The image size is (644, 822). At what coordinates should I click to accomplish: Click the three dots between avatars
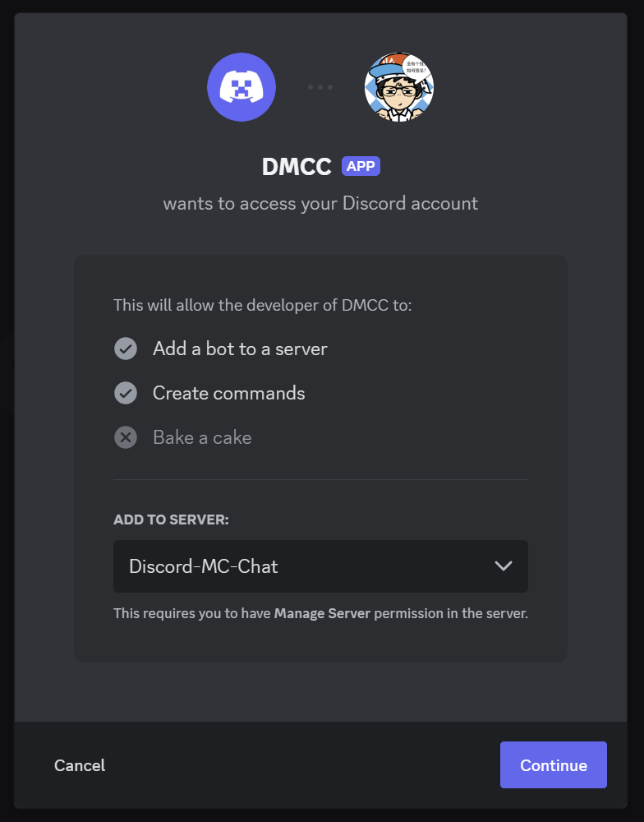pos(320,87)
